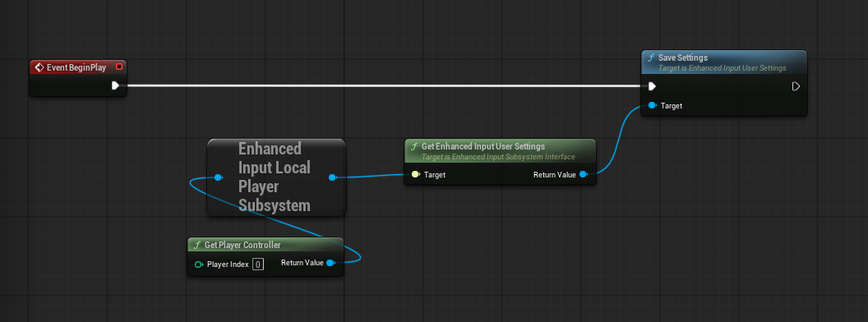Click output pin of Enhanced Input Local Player Subsystem

(332, 177)
